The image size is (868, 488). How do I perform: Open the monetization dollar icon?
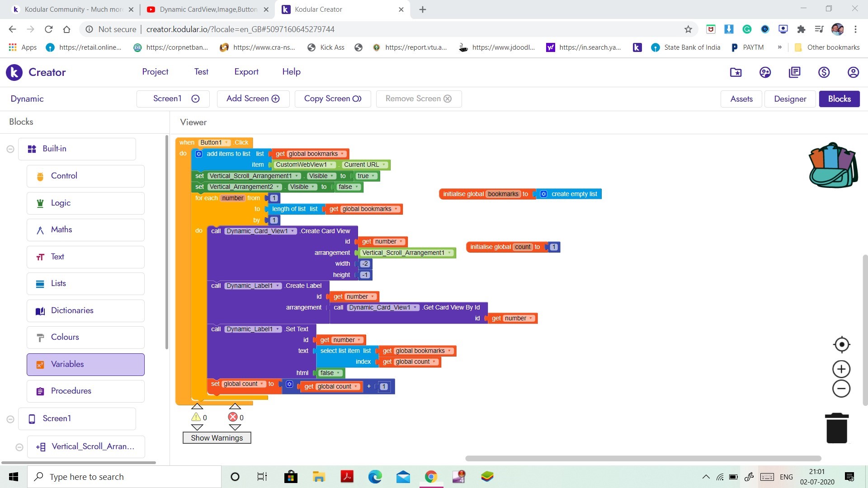pyautogui.click(x=824, y=72)
